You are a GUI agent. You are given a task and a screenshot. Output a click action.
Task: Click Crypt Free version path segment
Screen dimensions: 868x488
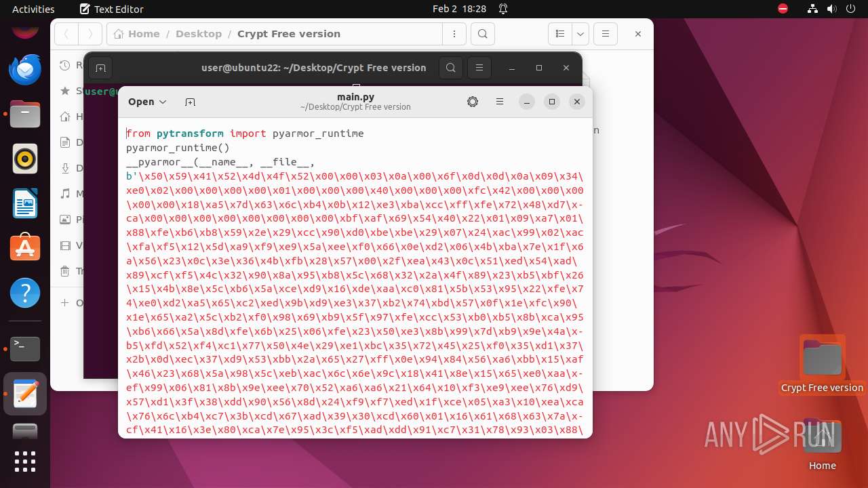(x=289, y=34)
